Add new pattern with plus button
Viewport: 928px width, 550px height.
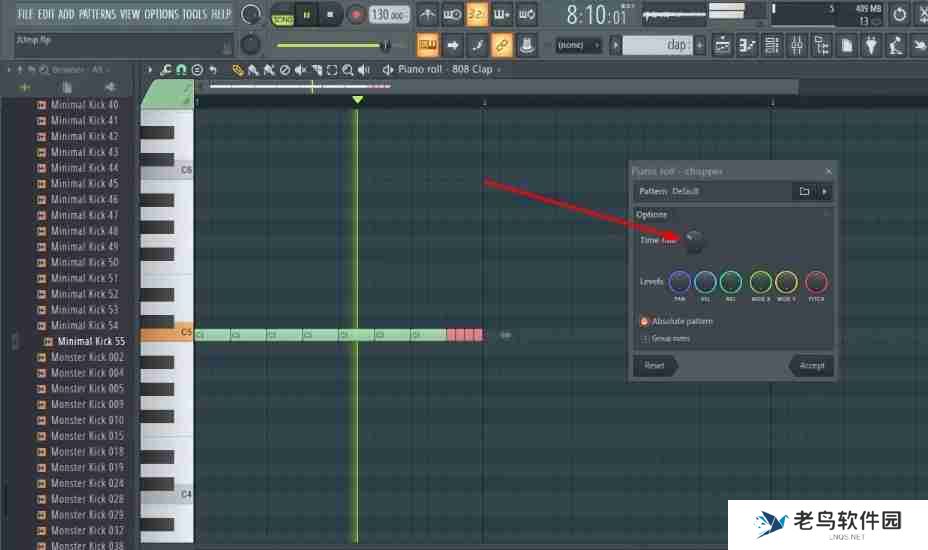(x=700, y=45)
